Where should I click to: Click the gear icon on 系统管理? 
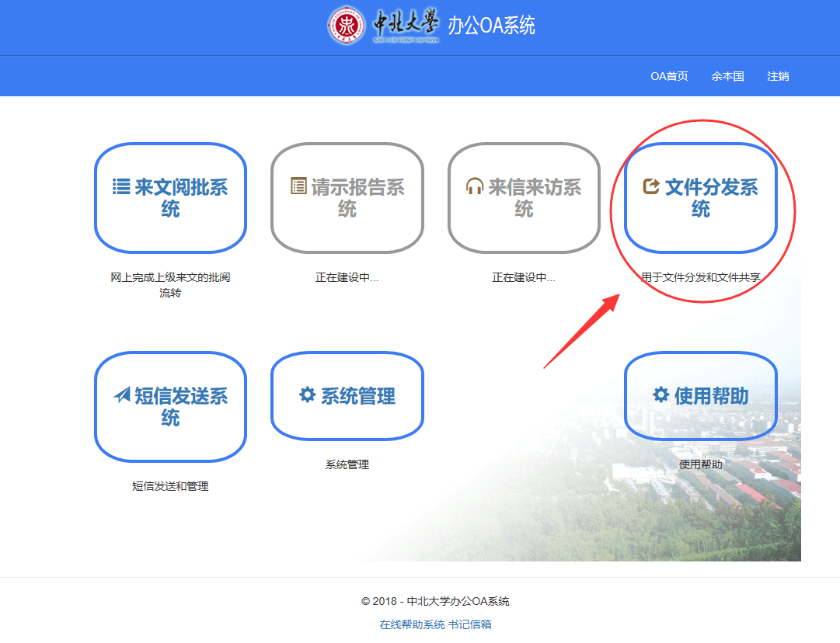307,395
